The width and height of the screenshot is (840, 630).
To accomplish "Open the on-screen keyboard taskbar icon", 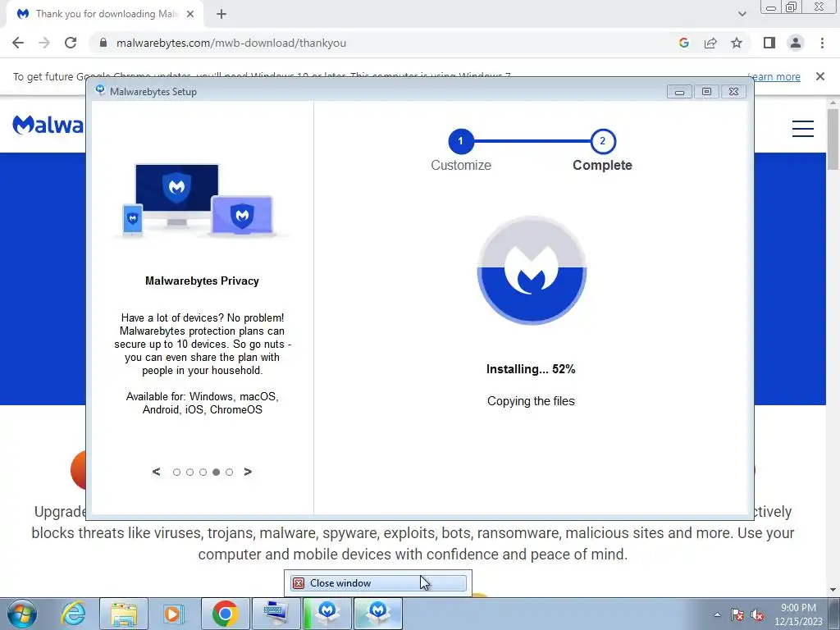I will [276, 614].
